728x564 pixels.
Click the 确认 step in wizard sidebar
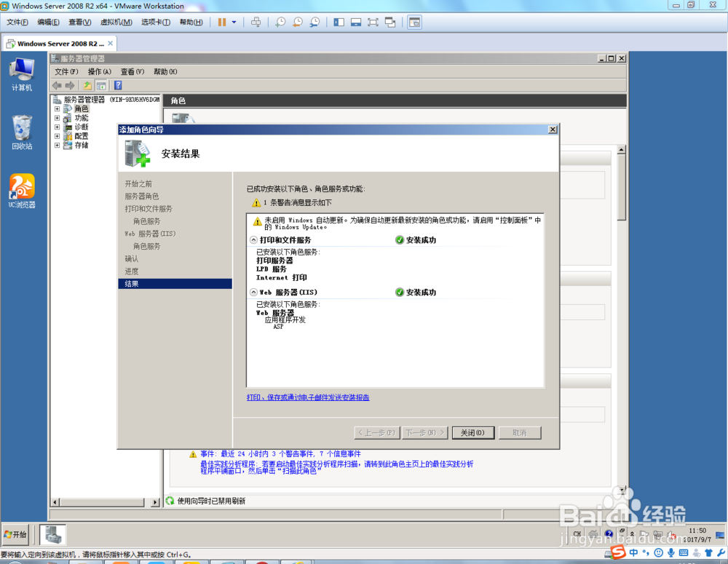click(x=131, y=258)
